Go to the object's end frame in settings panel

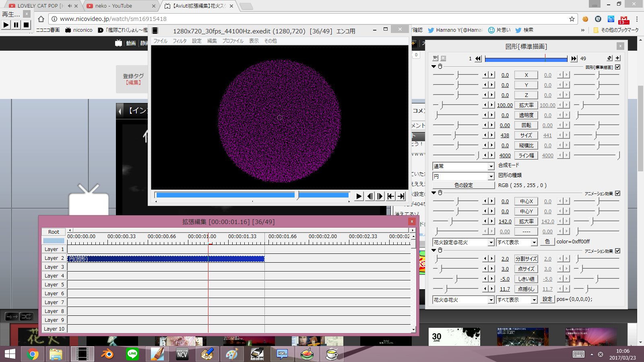574,59
